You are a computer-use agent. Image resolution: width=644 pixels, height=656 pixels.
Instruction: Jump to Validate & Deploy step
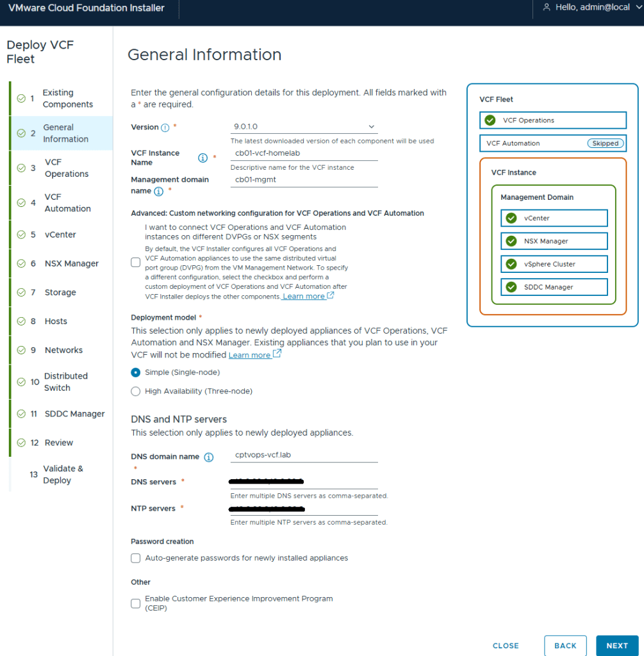point(63,475)
